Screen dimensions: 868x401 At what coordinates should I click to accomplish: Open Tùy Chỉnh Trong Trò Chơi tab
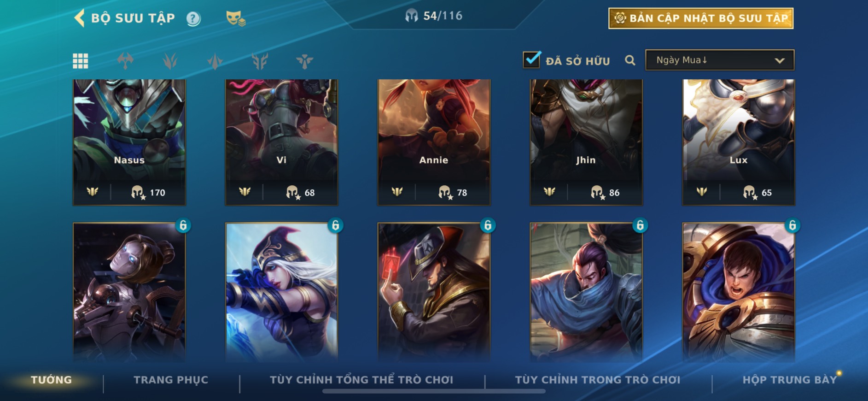tap(597, 380)
